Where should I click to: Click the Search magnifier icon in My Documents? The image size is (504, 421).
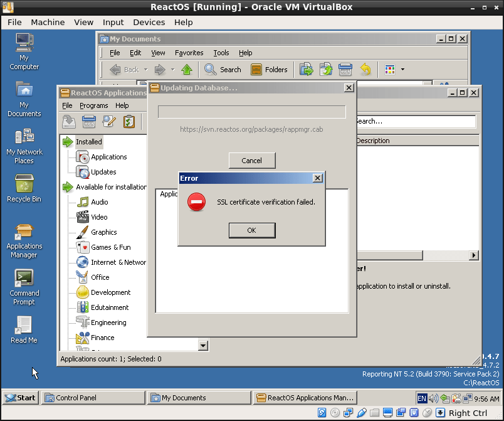tap(211, 69)
